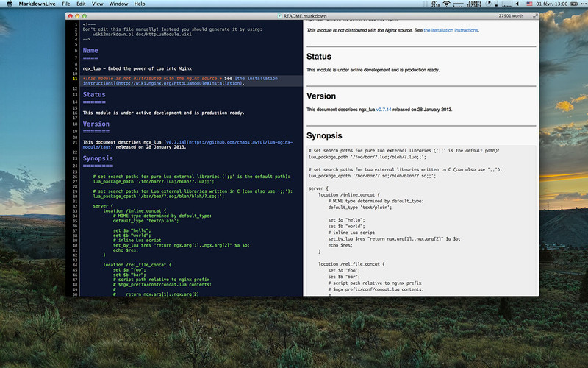Open the overflow dots menu at menu bar end
This screenshot has height=368, width=588.
[x=584, y=4]
